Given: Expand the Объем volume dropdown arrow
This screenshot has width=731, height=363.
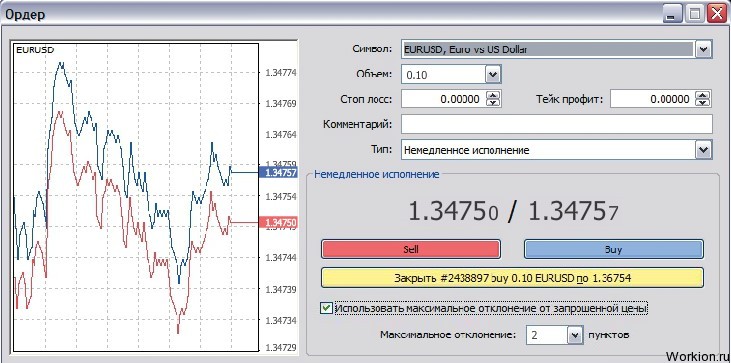Looking at the screenshot, I should (x=493, y=74).
